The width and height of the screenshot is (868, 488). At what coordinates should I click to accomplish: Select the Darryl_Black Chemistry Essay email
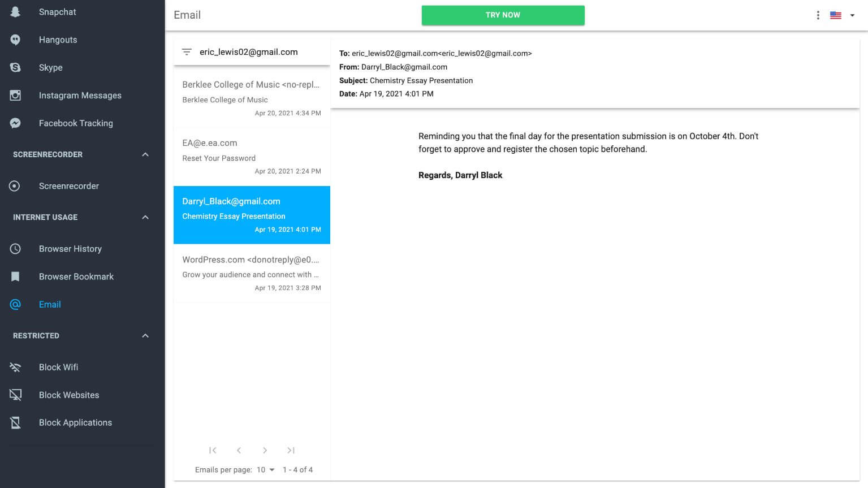pos(252,215)
